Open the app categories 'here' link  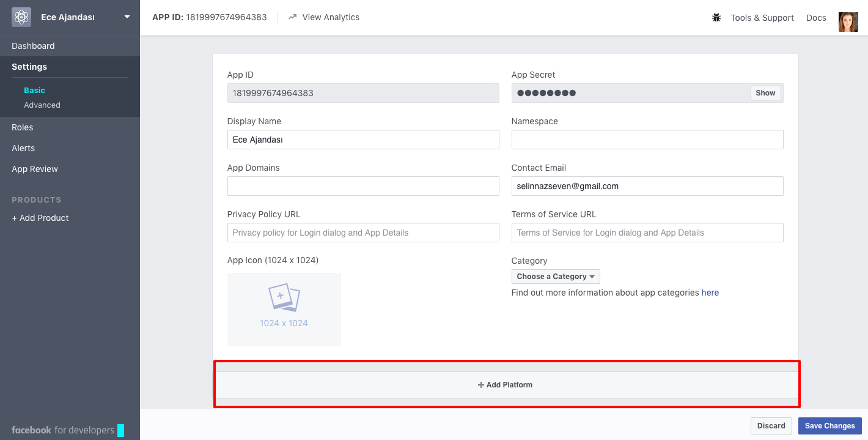pyautogui.click(x=710, y=293)
